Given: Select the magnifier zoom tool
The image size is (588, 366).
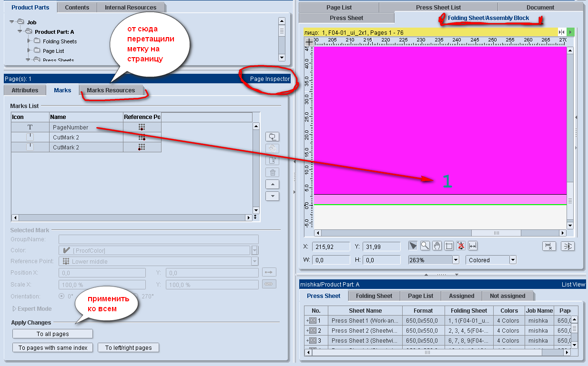Looking at the screenshot, I should (425, 246).
